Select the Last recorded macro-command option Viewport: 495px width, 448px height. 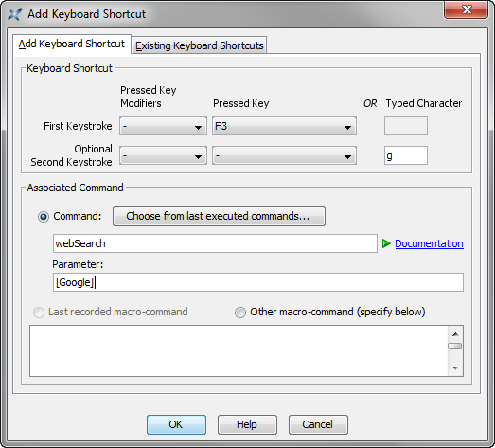(39, 313)
